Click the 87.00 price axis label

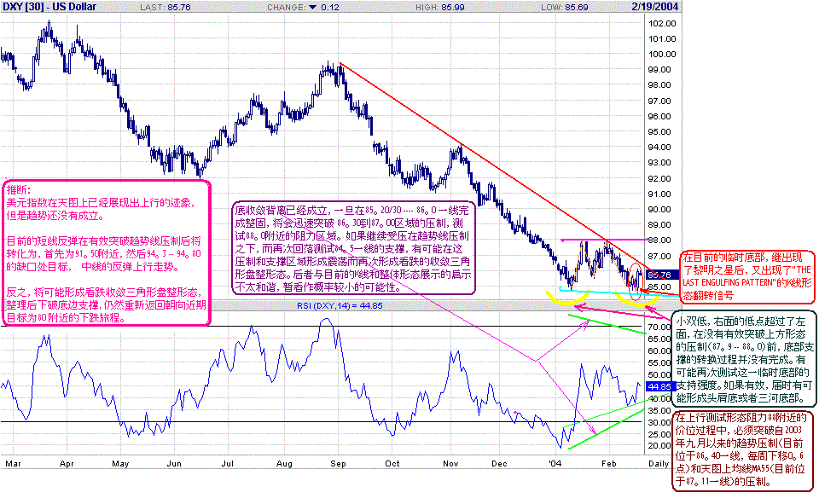[x=659, y=256]
